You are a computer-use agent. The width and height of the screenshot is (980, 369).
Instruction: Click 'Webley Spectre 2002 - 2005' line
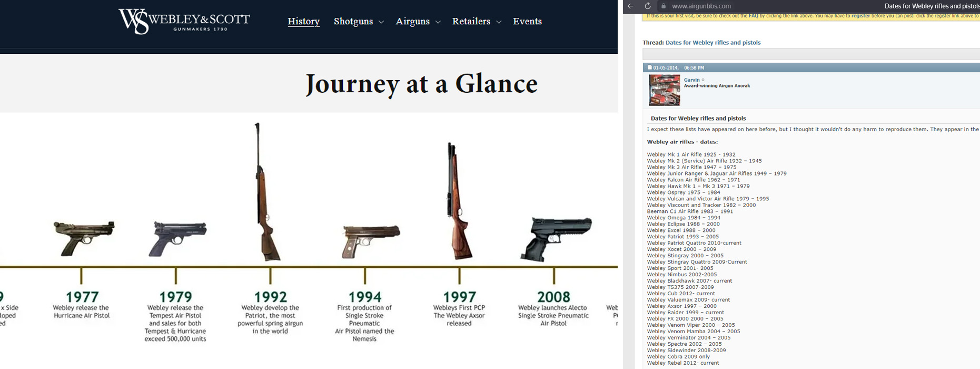(685, 344)
